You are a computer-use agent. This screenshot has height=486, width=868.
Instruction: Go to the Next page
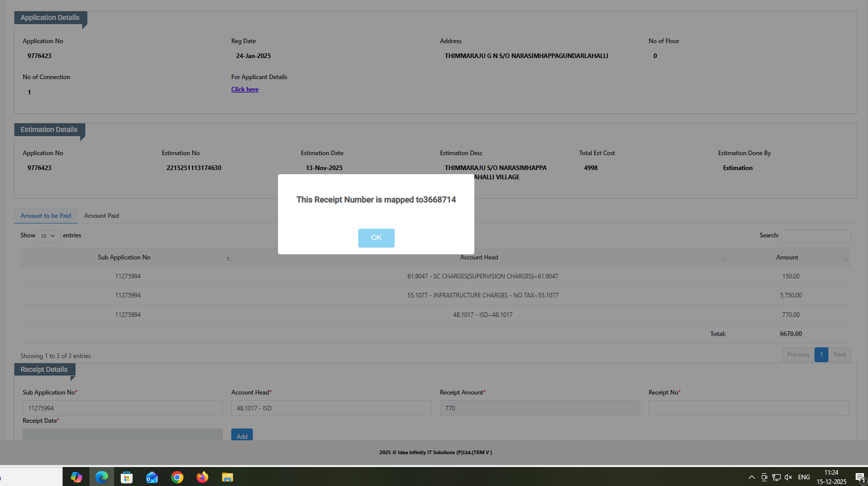(x=840, y=354)
